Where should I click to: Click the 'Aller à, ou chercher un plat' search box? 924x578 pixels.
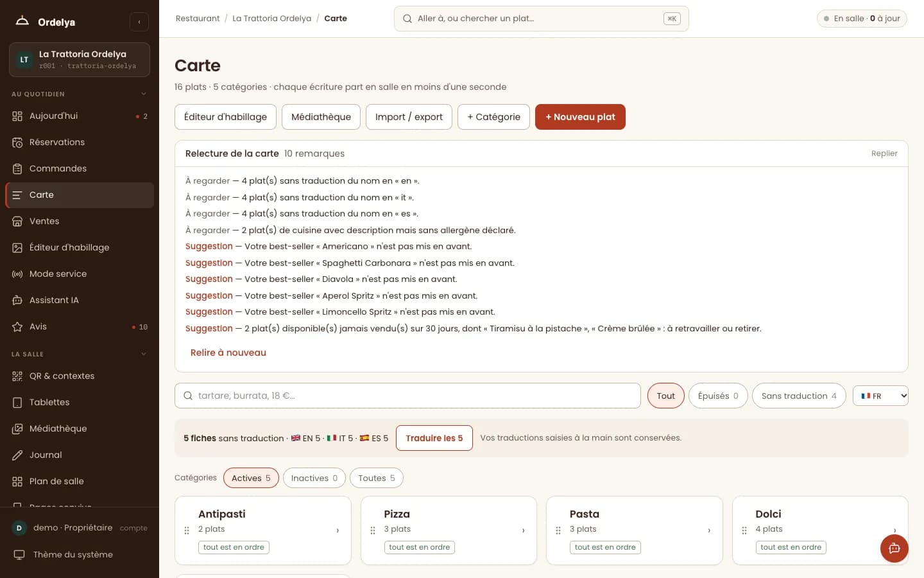541,19
